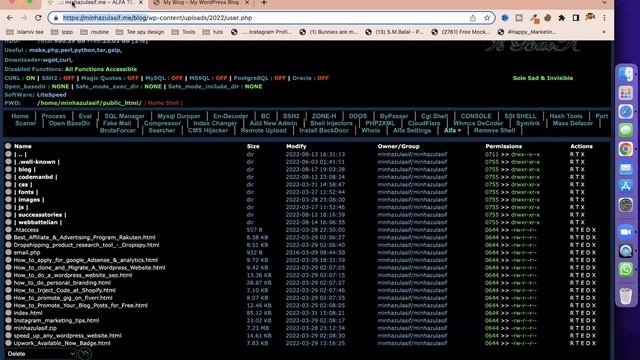Click the public_html path segment in PWD
This screenshot has width=640, height=360.
pyautogui.click(x=121, y=103)
